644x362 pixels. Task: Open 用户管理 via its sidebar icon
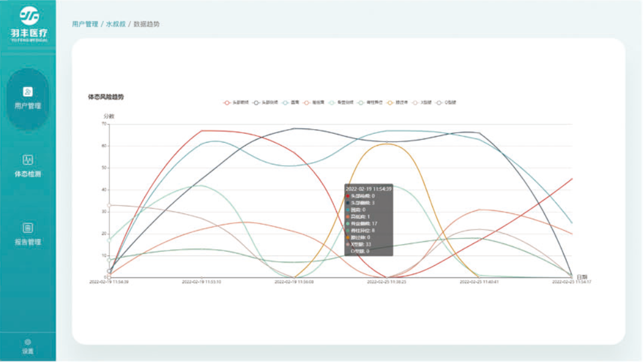click(28, 92)
